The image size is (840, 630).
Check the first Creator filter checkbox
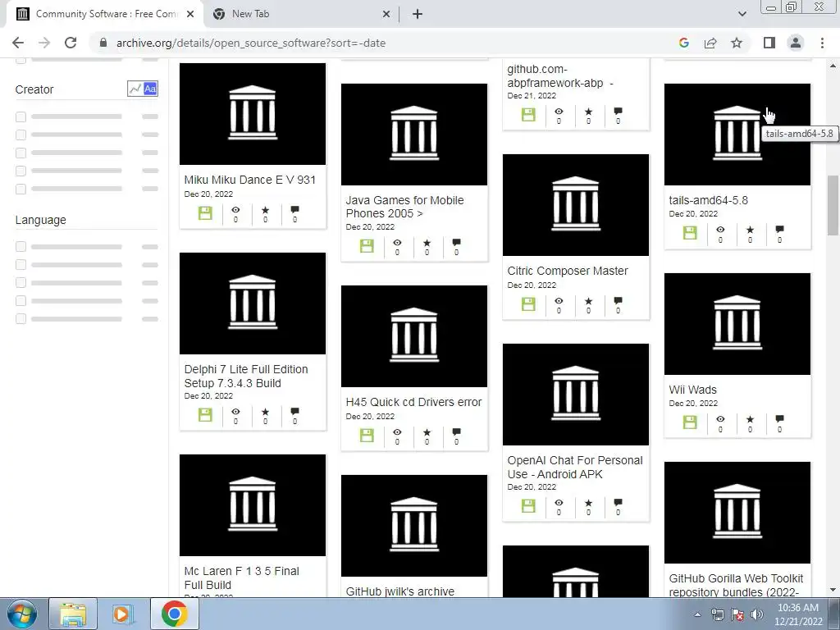tap(21, 116)
